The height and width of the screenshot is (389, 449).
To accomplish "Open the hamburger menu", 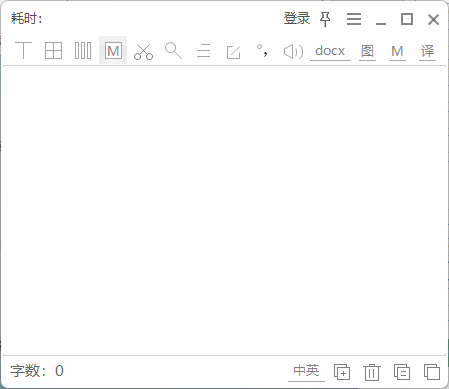I will click(x=354, y=19).
